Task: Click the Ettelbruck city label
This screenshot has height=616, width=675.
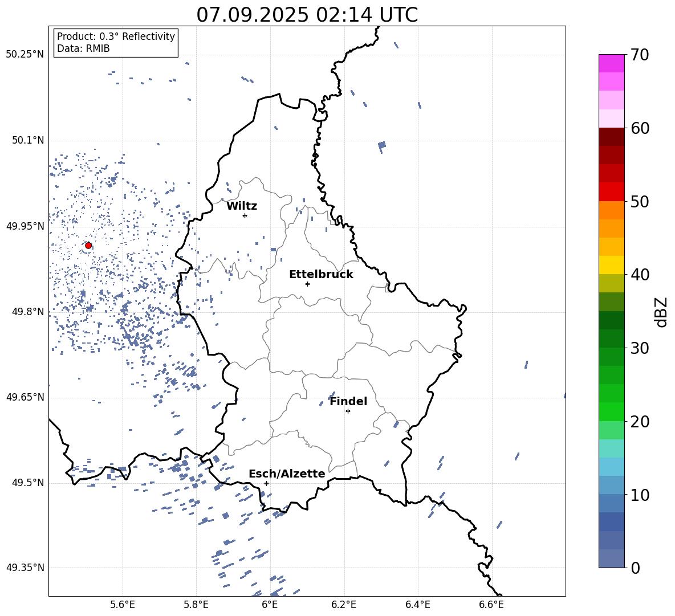Action: click(x=321, y=275)
